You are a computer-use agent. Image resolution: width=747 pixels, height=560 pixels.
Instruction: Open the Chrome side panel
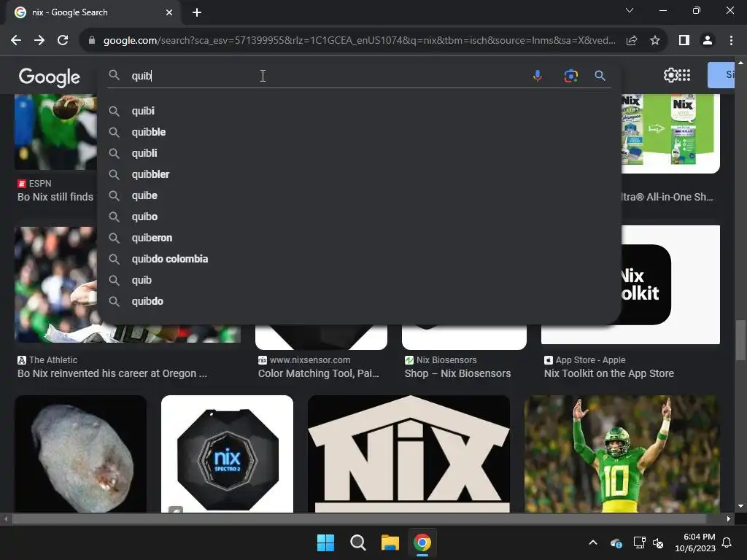coord(684,41)
